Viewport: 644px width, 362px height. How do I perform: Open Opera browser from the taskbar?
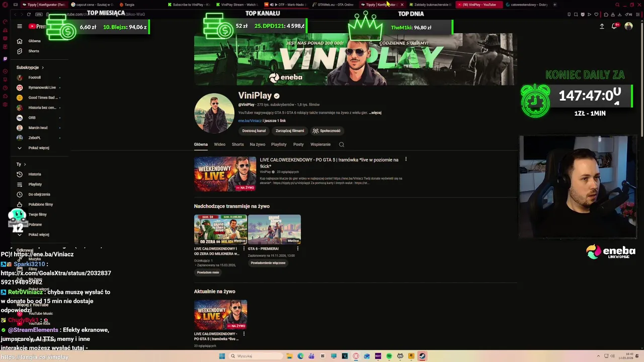coord(356,356)
